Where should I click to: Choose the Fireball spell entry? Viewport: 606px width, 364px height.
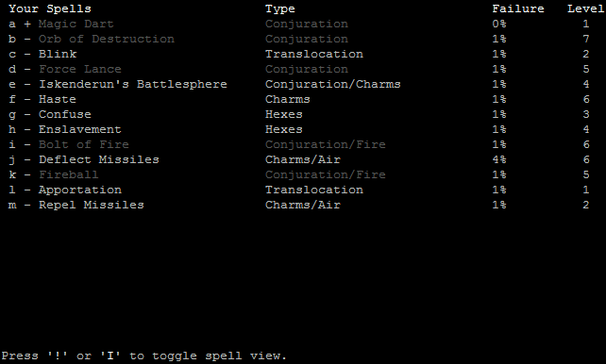68,174
